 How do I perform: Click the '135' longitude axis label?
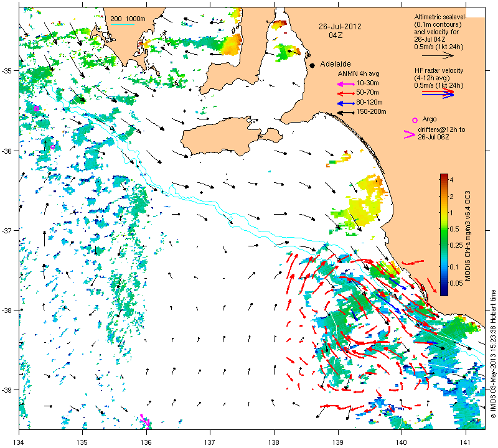(83, 441)
